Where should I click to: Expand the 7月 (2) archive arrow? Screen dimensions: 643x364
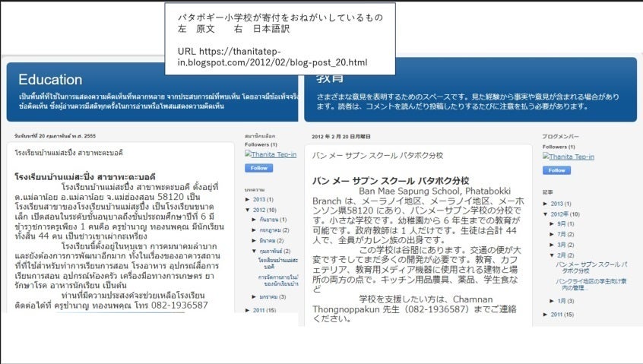(552, 234)
